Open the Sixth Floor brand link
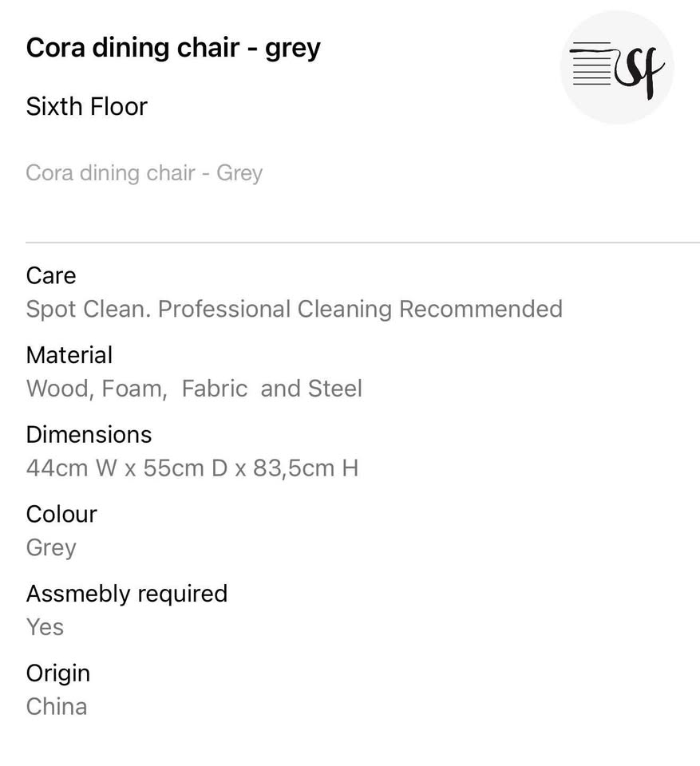 (x=86, y=106)
